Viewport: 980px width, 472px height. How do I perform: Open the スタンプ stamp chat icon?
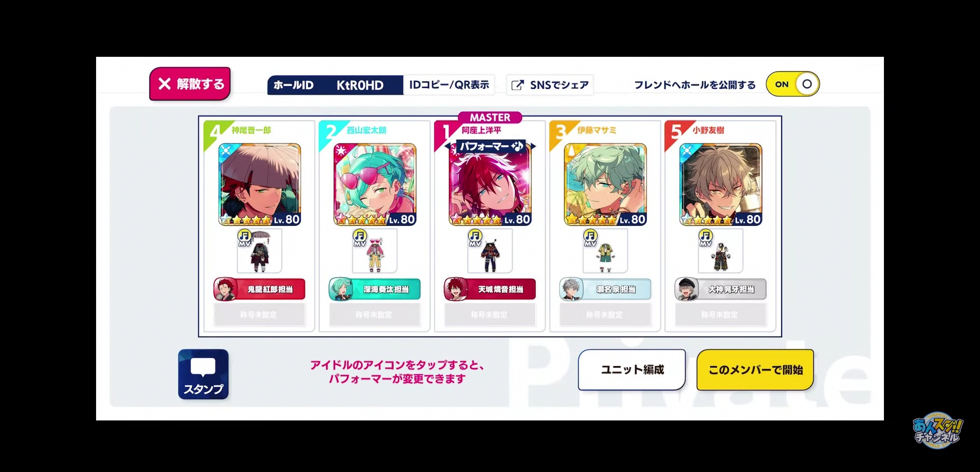pos(204,374)
